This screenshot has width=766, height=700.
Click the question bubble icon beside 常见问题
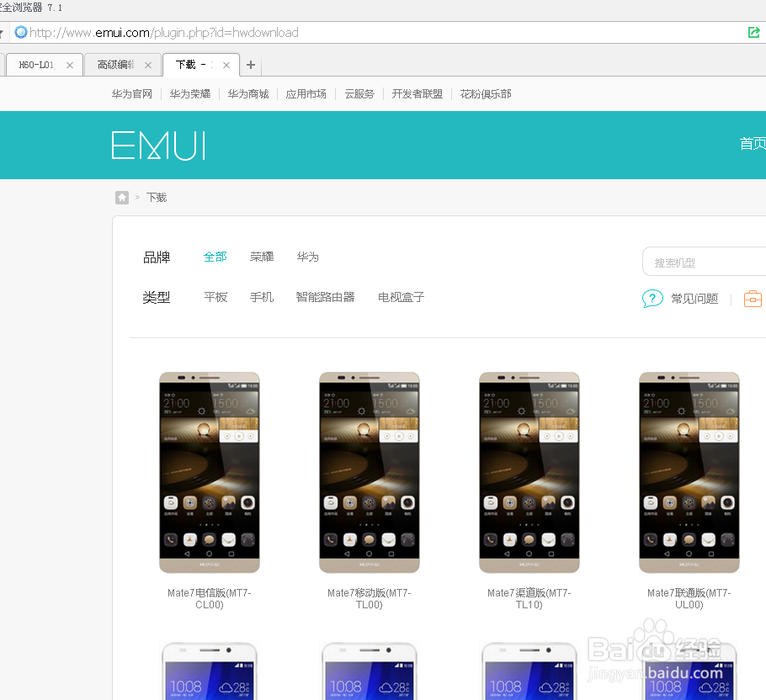[652, 298]
